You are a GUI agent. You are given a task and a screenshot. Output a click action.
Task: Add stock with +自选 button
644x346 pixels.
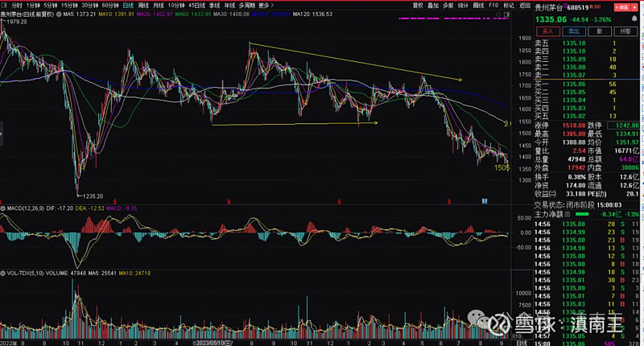click(621, 7)
